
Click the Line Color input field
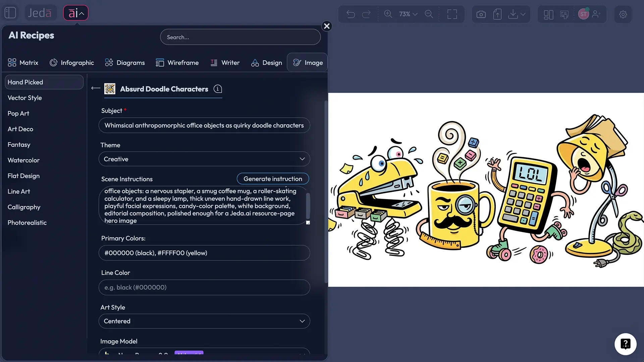pos(204,287)
